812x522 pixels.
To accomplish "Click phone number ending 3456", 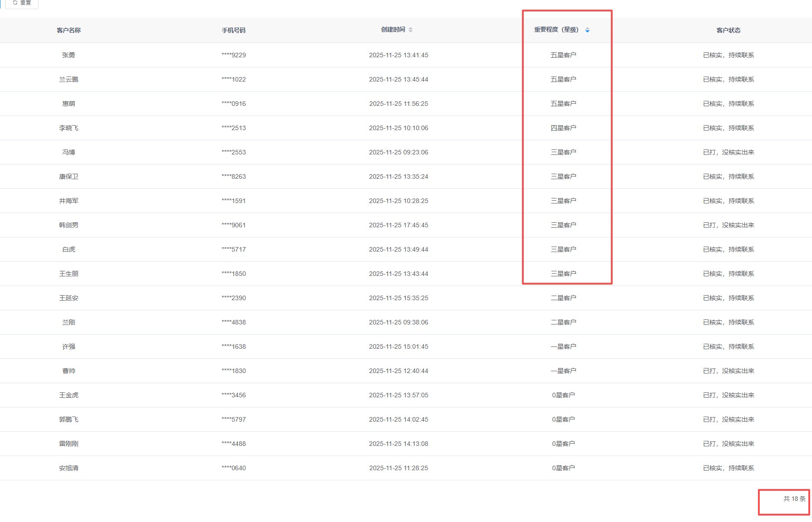I will pos(234,395).
